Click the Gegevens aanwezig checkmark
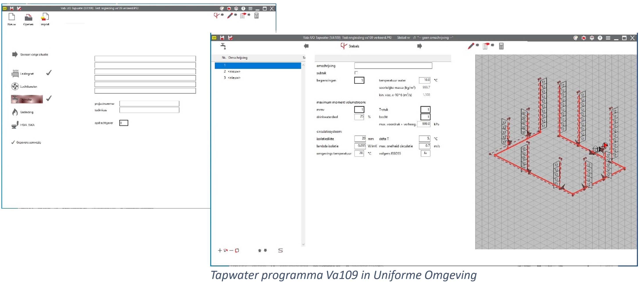 coord(13,142)
